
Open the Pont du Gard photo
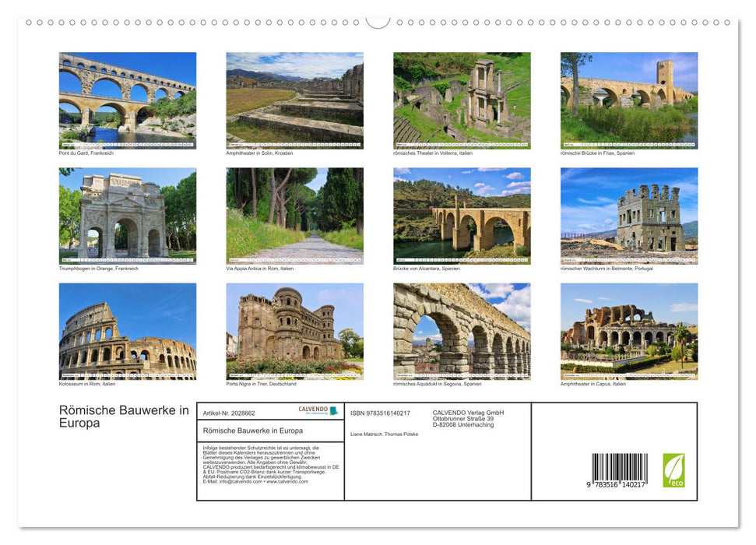tap(128, 100)
